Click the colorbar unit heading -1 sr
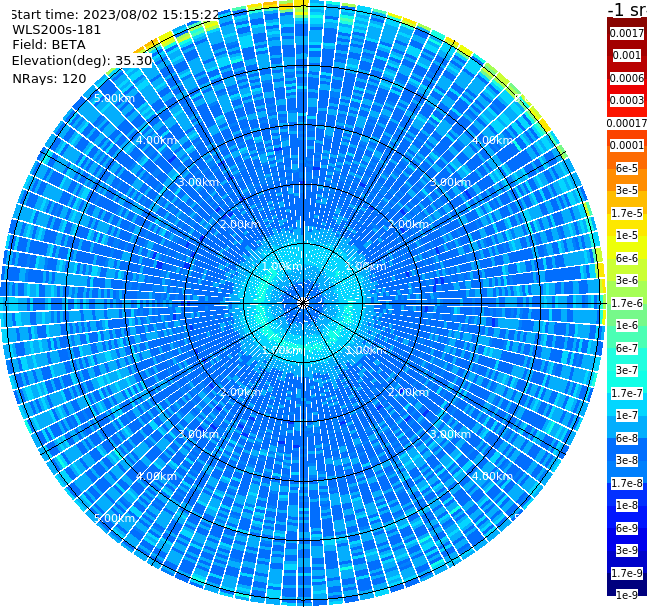Viewport: 647px width, 607px height. (x=627, y=9)
